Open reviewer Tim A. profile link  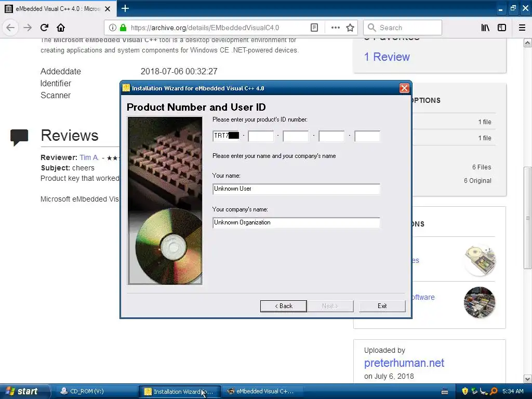(89, 157)
